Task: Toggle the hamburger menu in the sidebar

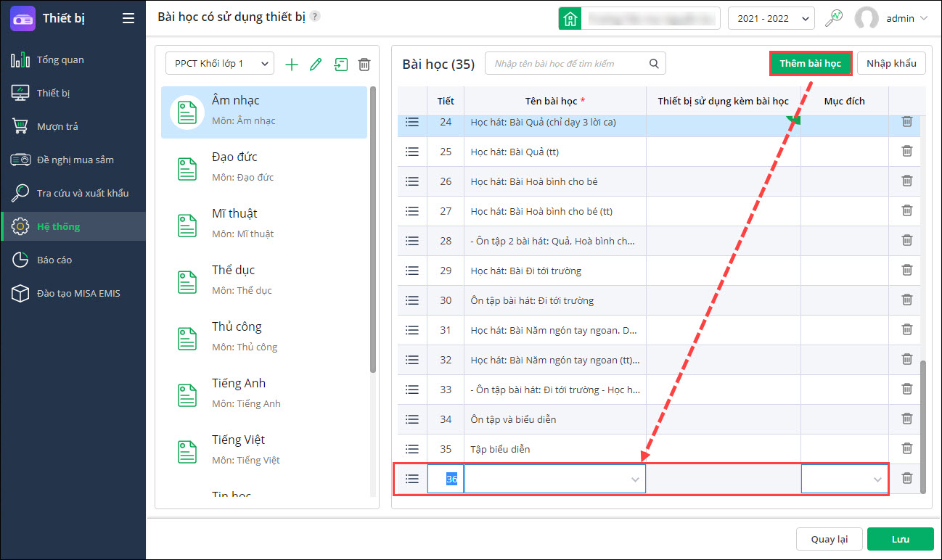Action: (x=128, y=19)
